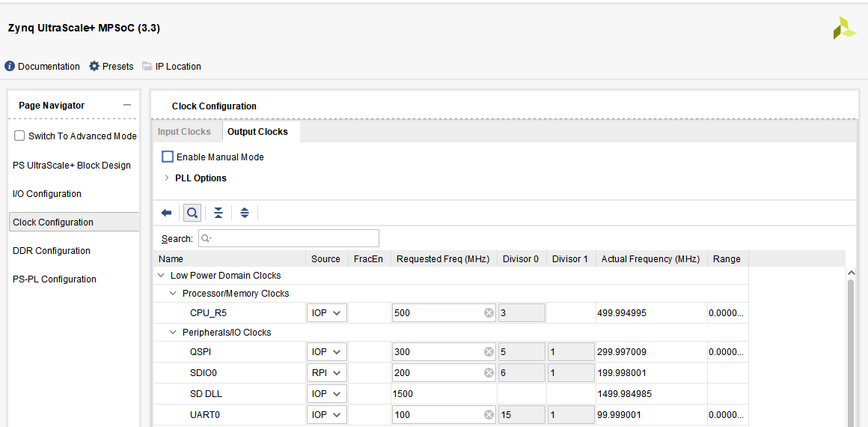Select Clock Configuration in Page Navigator
The width and height of the screenshot is (868, 427).
click(74, 222)
